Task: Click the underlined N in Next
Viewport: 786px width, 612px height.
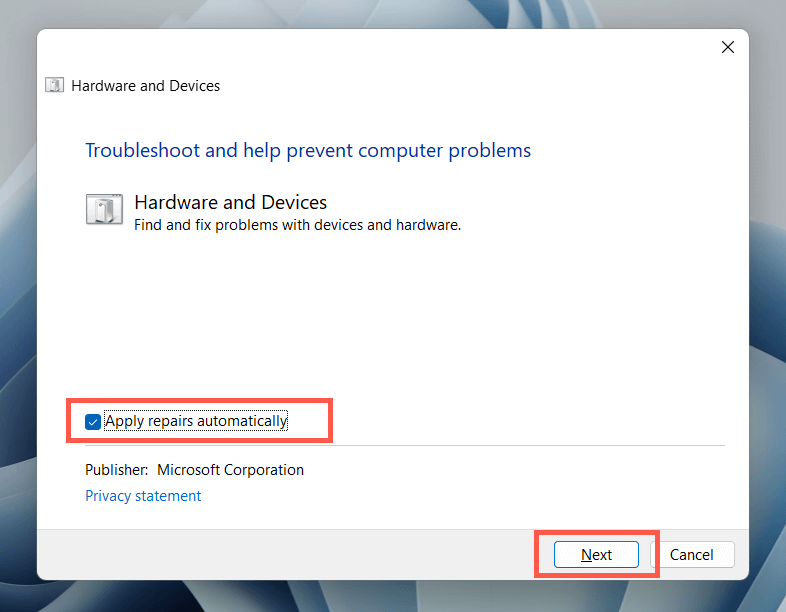Action: tap(586, 555)
